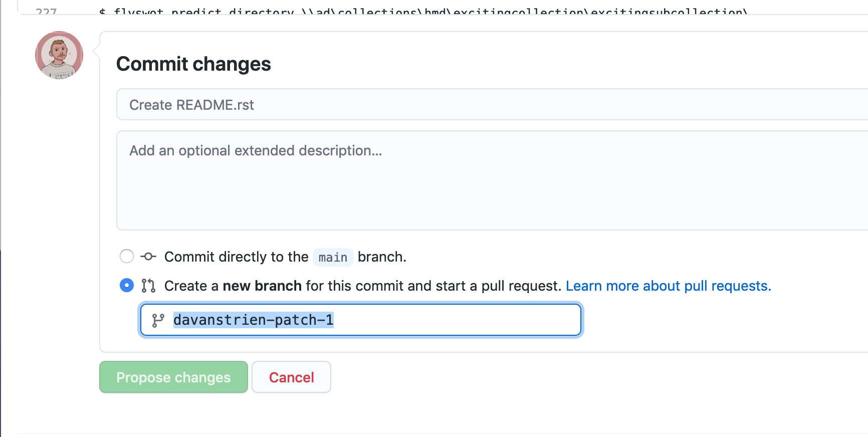Click the bold "new branch" text

point(262,286)
